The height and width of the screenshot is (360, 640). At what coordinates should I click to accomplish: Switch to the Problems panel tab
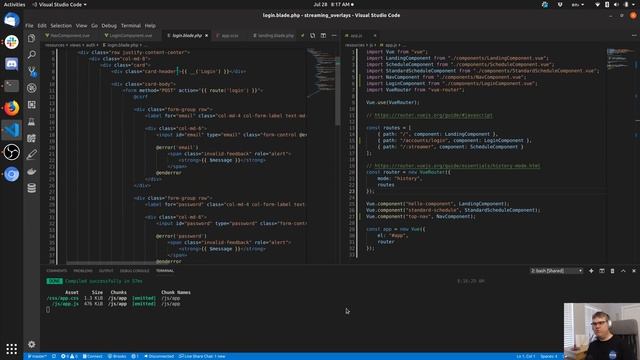pyautogui.click(x=83, y=271)
